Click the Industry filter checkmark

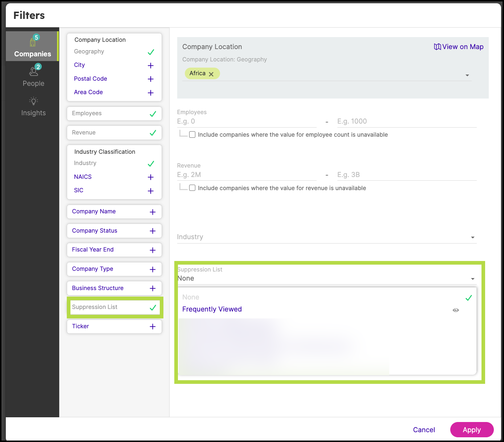[x=151, y=164]
